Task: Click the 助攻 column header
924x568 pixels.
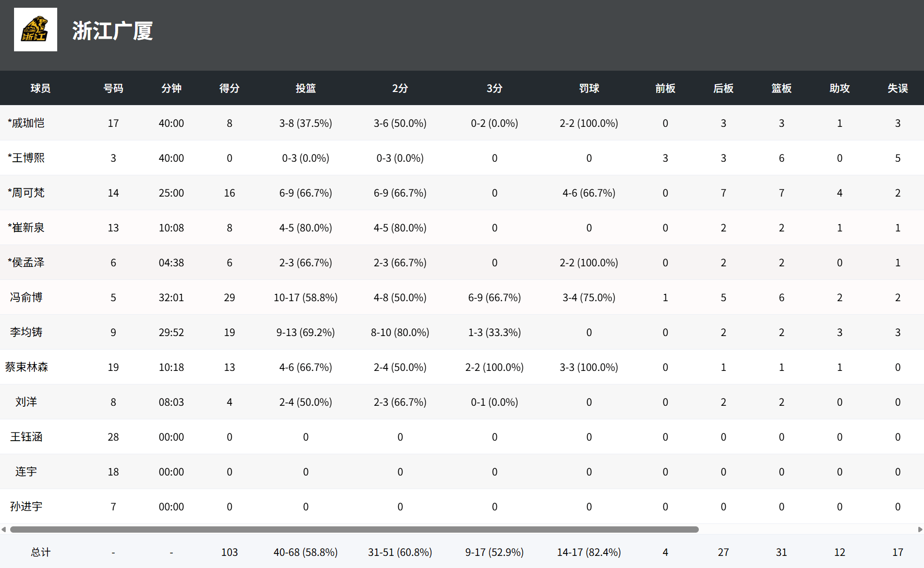Action: 839,88
